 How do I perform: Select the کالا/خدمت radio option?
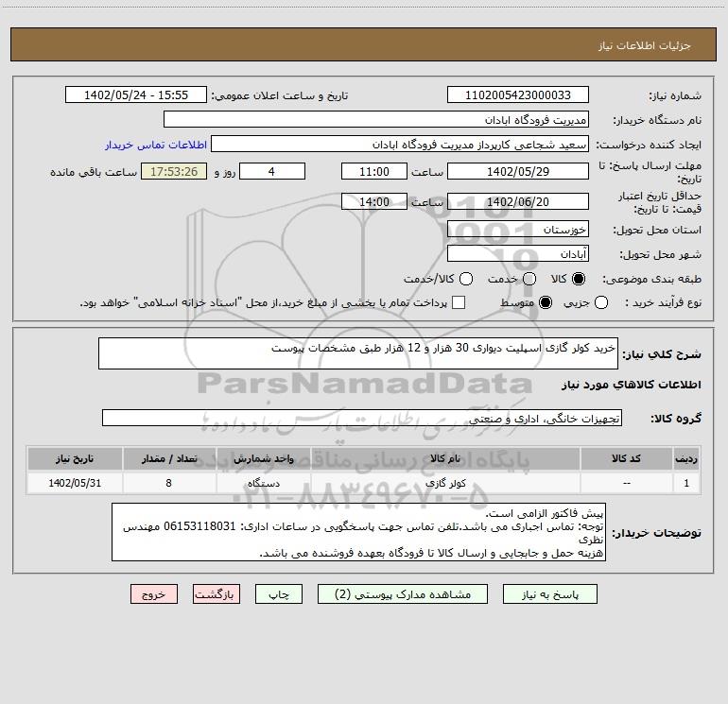(x=466, y=279)
